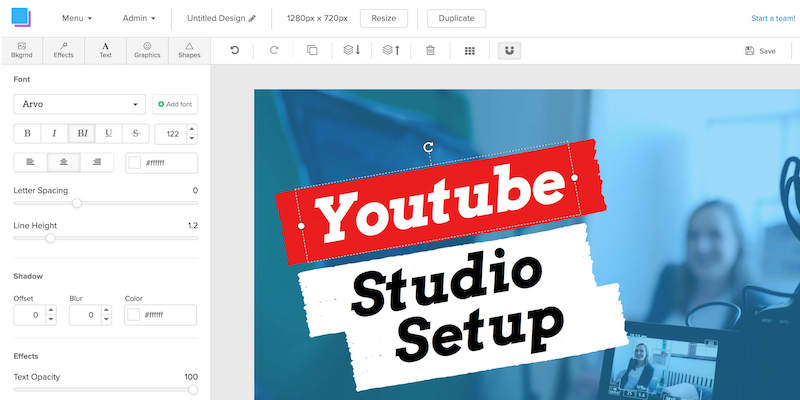The image size is (800, 400).
Task: Align text center
Action: pos(64,162)
